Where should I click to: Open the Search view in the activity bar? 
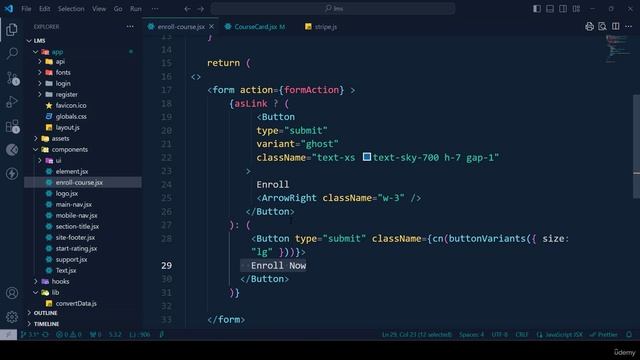12,53
